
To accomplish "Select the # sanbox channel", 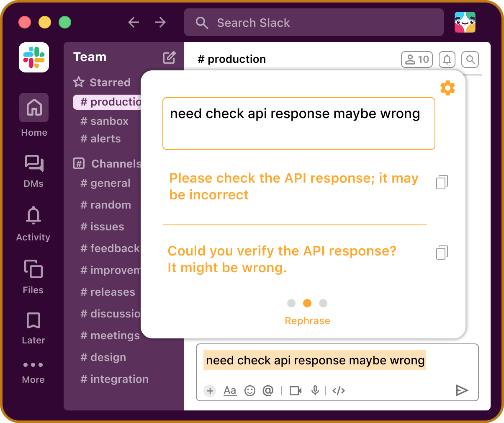I will [x=105, y=121].
